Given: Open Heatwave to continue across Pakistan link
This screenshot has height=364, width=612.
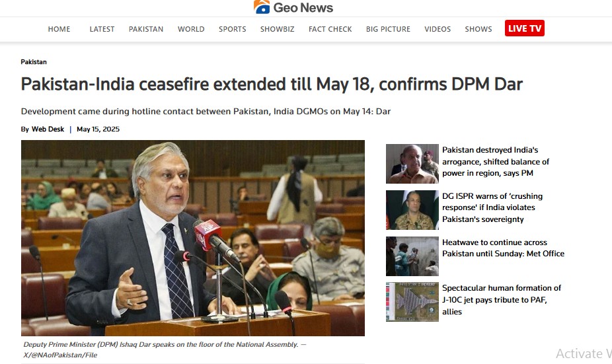Looking at the screenshot, I should click(x=503, y=248).
